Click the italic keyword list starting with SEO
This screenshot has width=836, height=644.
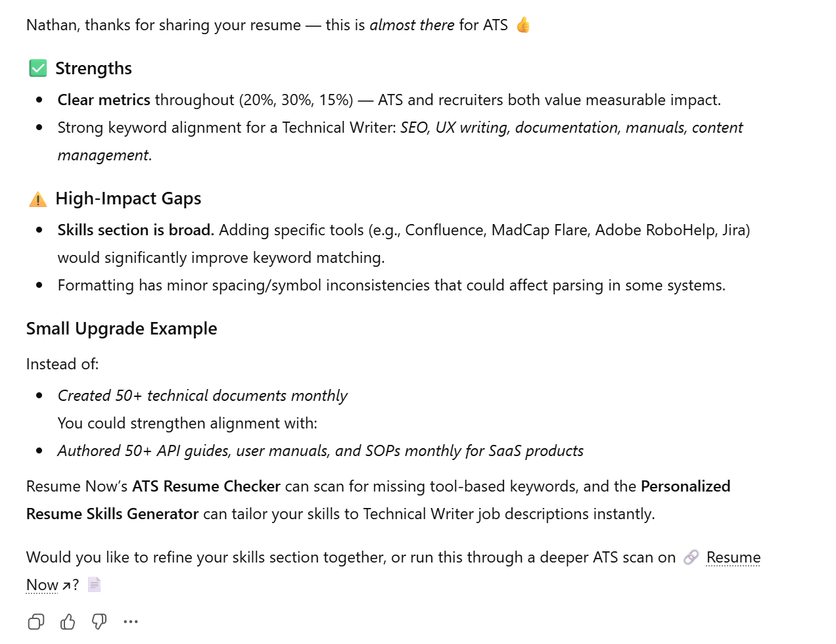click(570, 127)
